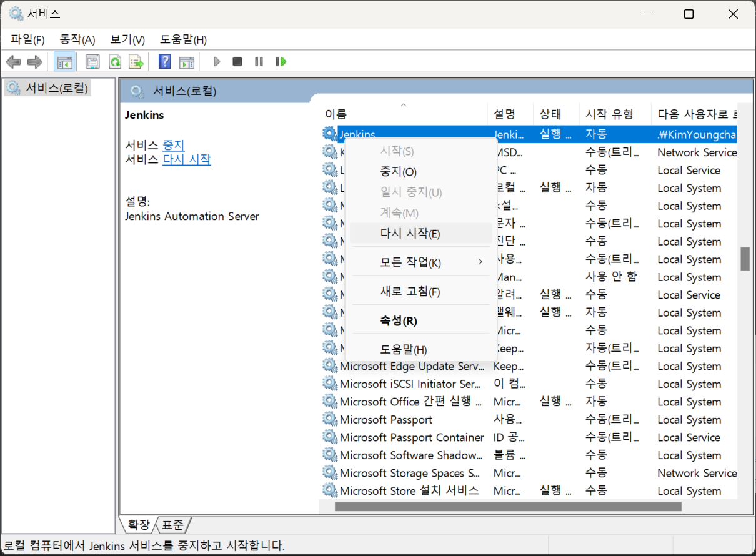Select the Microsoft Passport service row
This screenshot has width=756, height=556.
click(529, 419)
